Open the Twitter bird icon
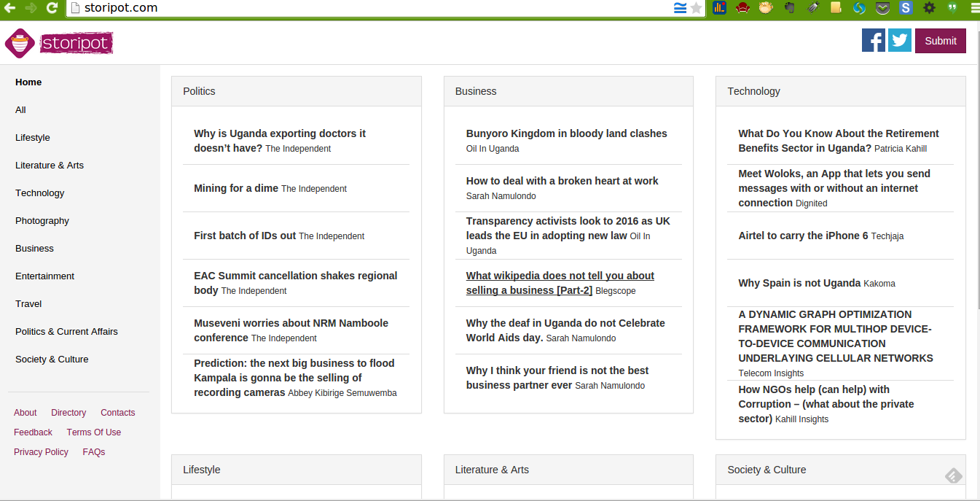This screenshot has width=980, height=501. [x=900, y=40]
